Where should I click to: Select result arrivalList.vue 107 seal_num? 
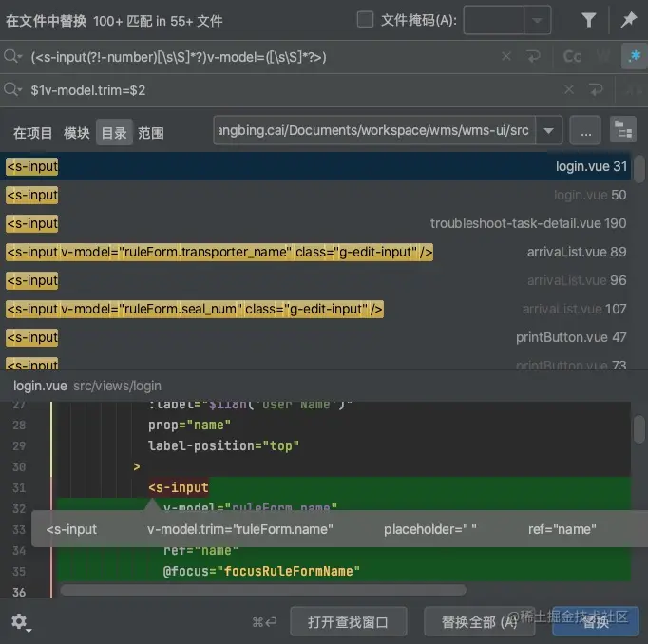[x=315, y=309]
